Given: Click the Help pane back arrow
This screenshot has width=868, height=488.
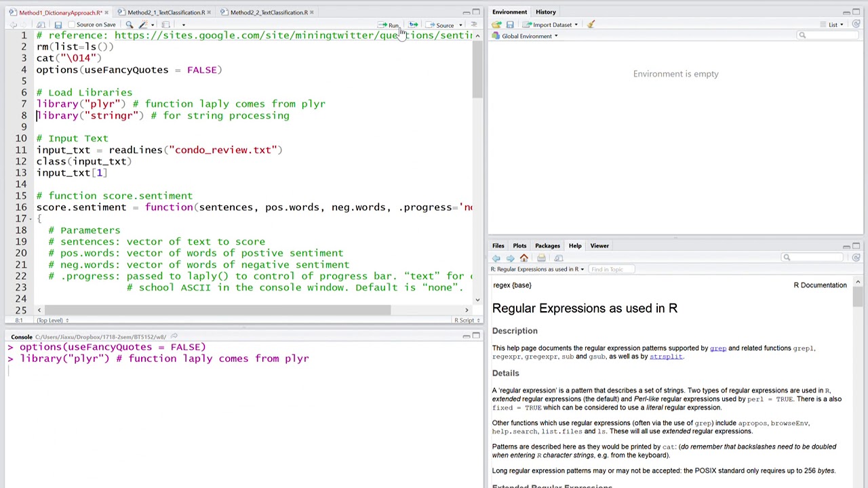Looking at the screenshot, I should point(496,258).
